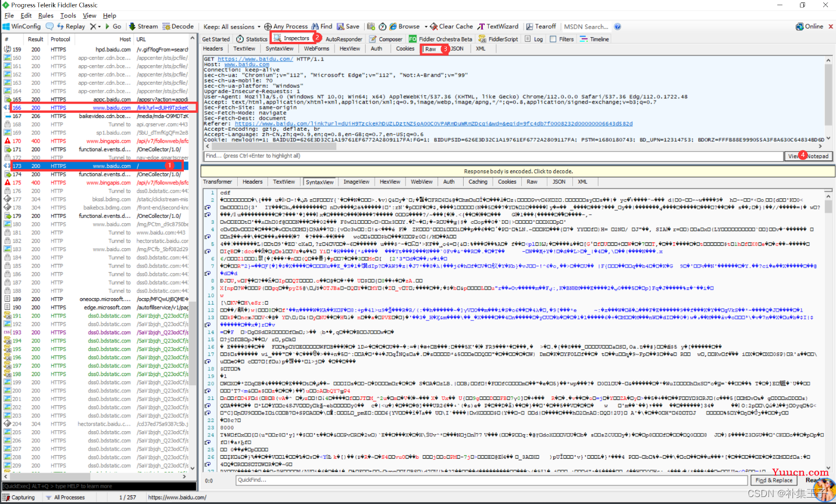Open the Timeline tab
836x504 pixels.
click(x=595, y=39)
